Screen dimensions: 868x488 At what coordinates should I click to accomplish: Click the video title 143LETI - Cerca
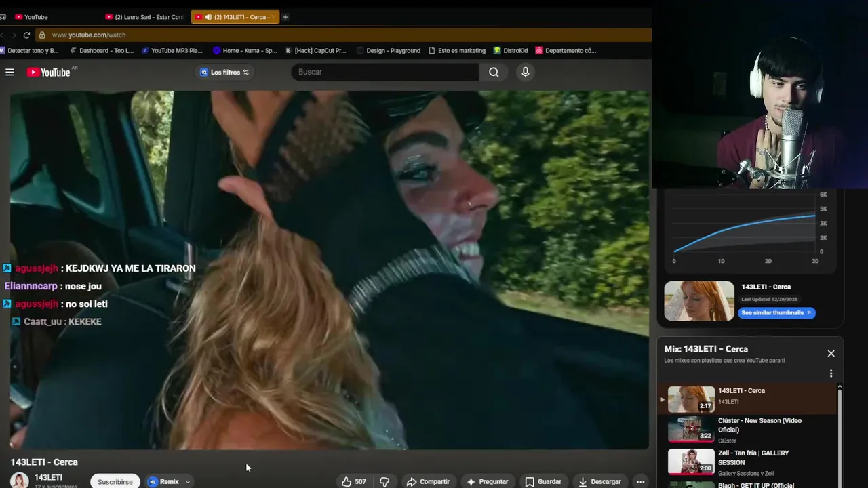pyautogui.click(x=44, y=462)
